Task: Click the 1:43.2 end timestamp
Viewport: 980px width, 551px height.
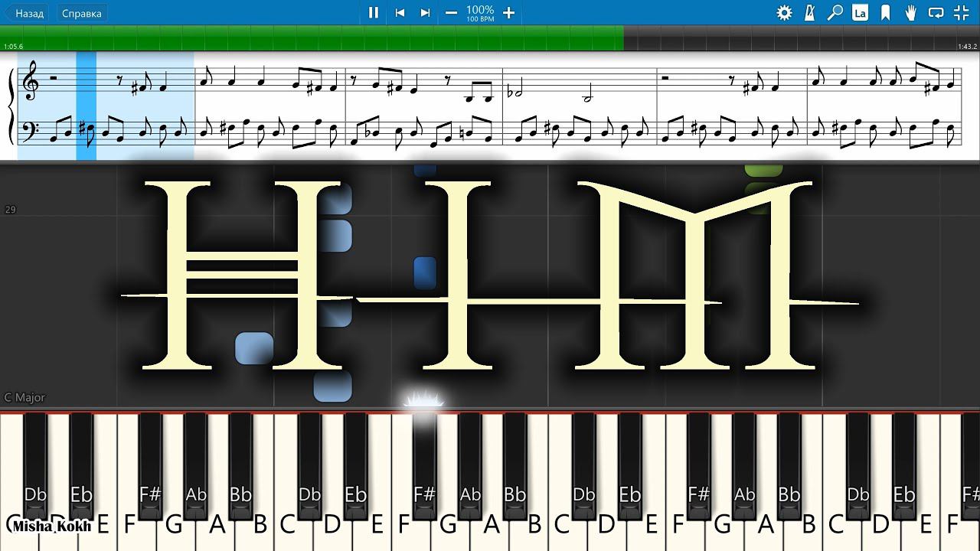Action: pyautogui.click(x=967, y=47)
